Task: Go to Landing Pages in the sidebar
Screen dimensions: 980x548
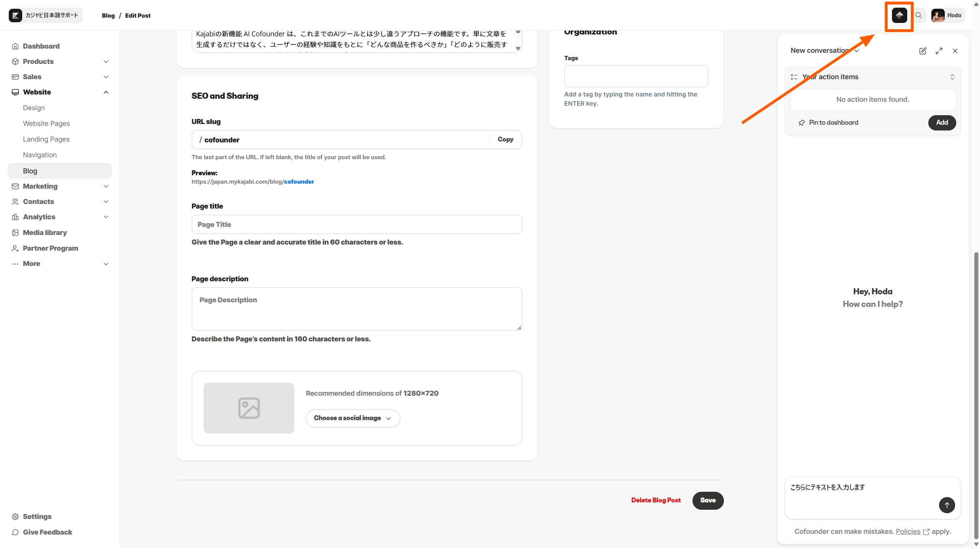Action: tap(46, 139)
